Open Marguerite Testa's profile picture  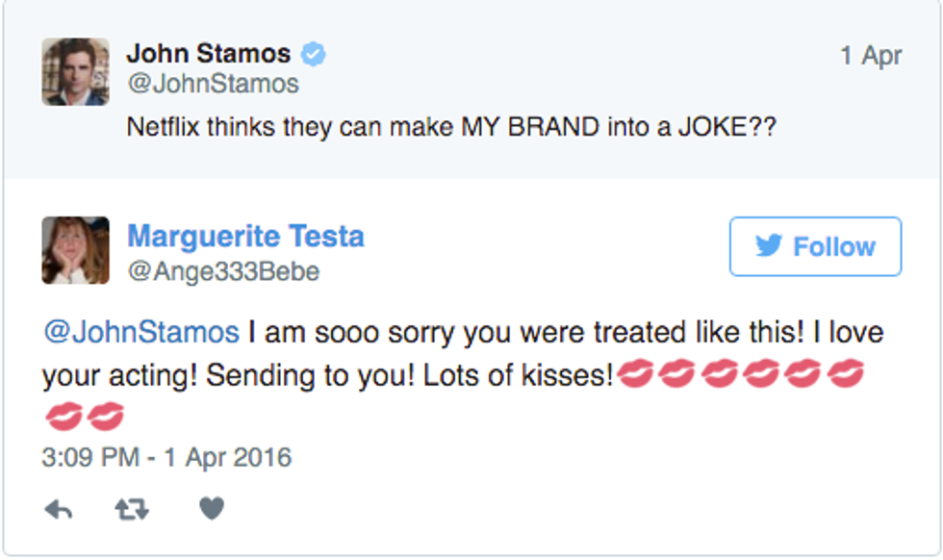(x=75, y=251)
